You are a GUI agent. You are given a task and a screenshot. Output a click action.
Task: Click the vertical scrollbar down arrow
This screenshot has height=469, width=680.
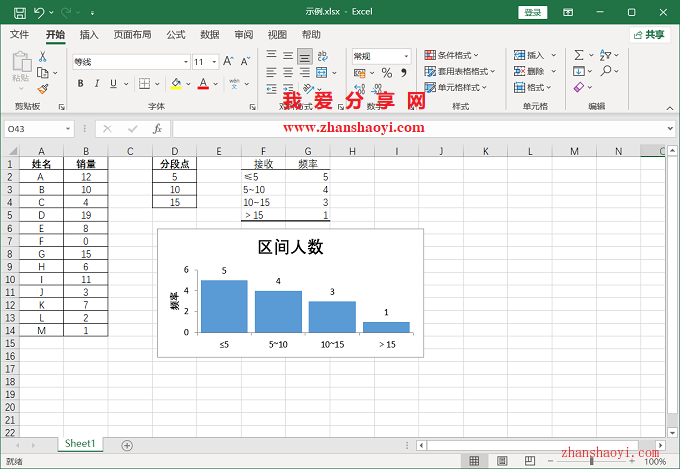coord(672,433)
